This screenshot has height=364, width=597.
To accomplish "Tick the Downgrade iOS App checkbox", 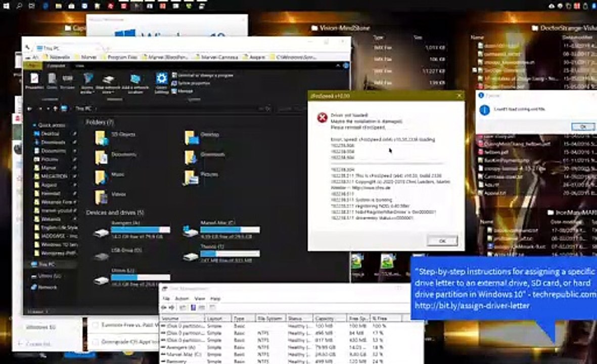I will pos(96,342).
